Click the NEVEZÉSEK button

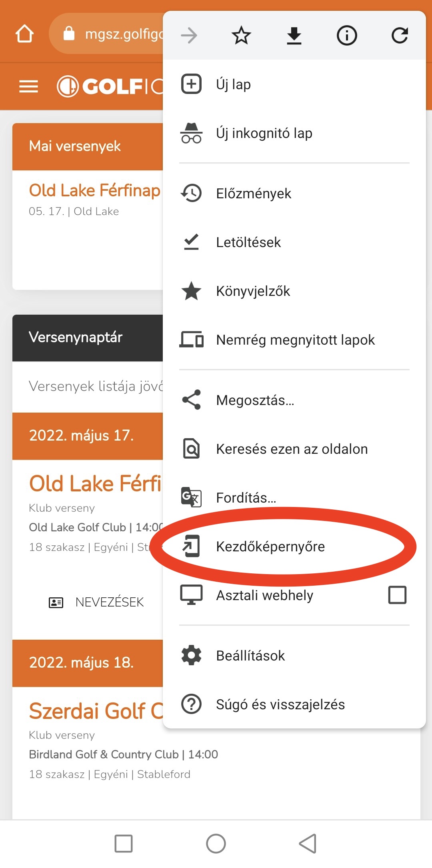pyautogui.click(x=96, y=602)
